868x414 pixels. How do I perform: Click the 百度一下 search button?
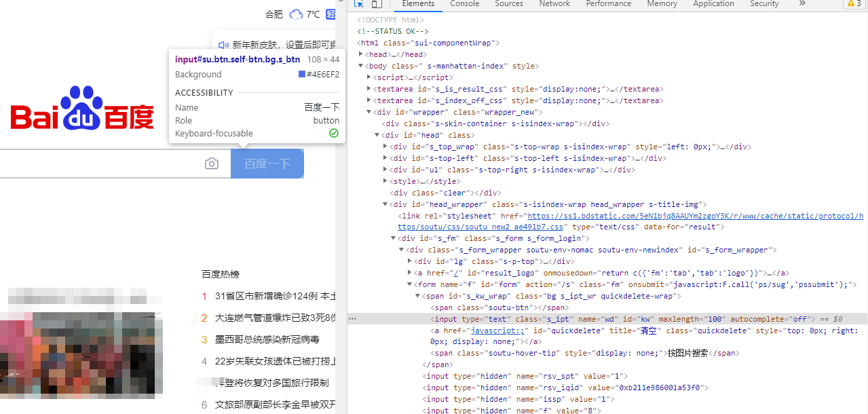click(x=267, y=164)
